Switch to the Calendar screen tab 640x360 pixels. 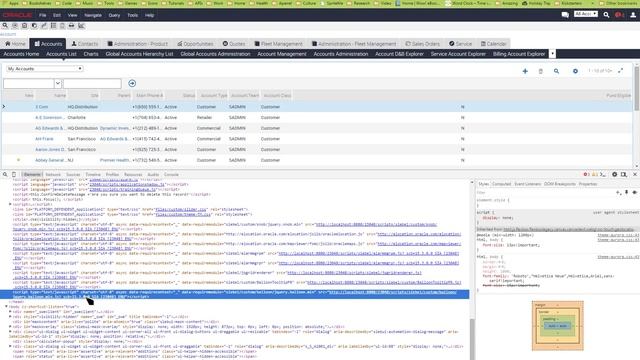point(493,44)
